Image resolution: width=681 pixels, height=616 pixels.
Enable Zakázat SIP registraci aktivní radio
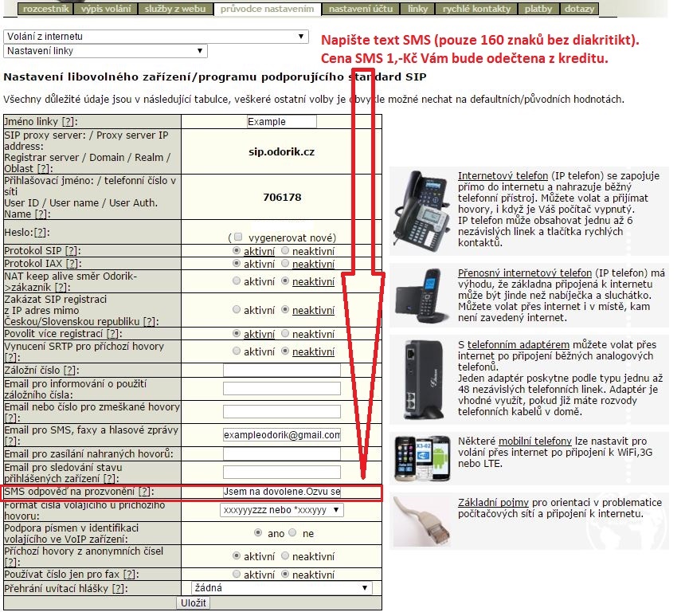[237, 310]
